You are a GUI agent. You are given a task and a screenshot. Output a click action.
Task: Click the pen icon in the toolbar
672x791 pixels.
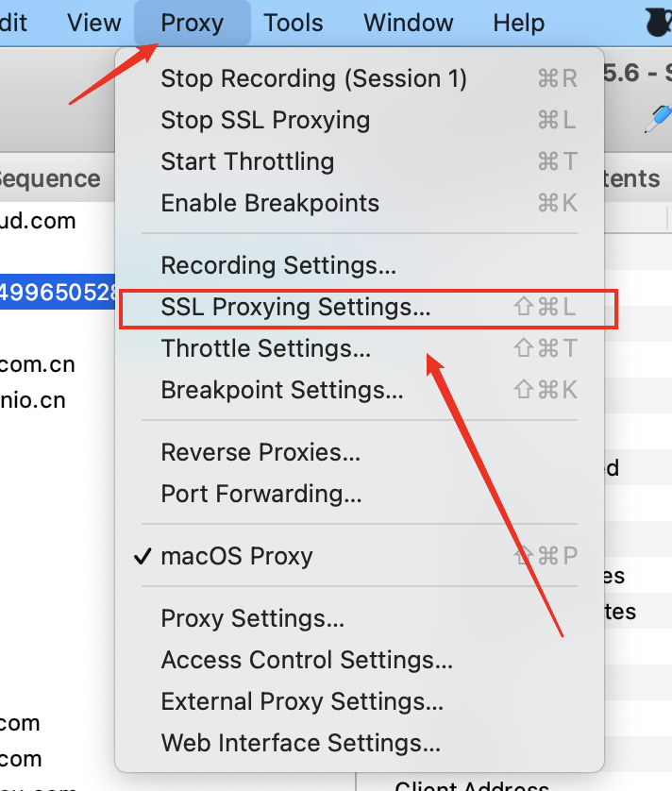[x=657, y=117]
